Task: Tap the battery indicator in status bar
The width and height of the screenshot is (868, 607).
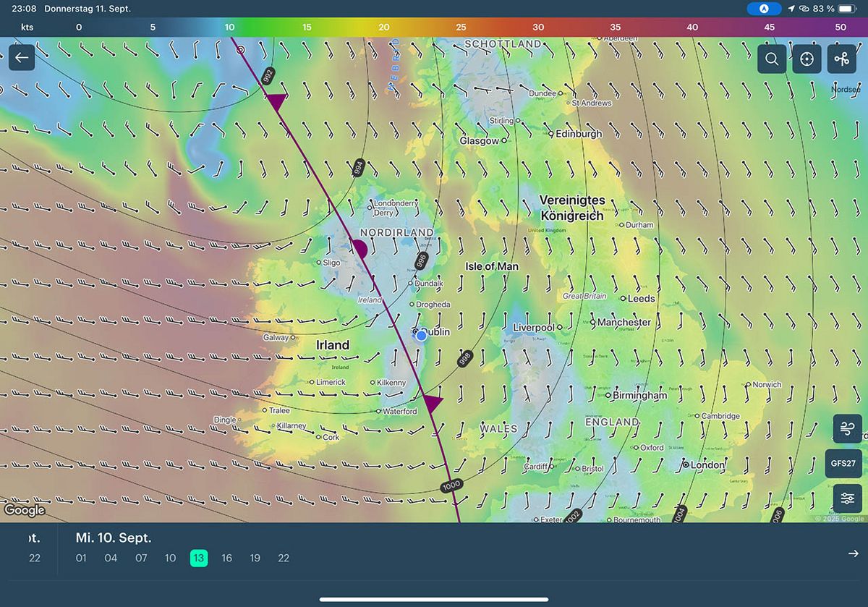Action: point(846,9)
